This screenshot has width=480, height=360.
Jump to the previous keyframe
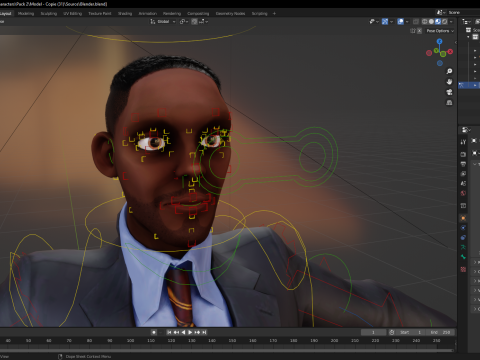point(176,332)
